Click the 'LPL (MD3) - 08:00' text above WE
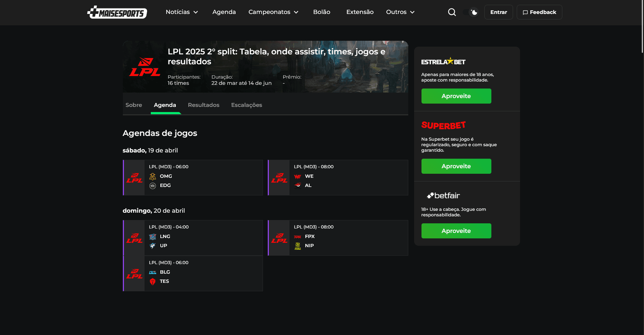Screen dimensions: 644x335 click(x=314, y=167)
